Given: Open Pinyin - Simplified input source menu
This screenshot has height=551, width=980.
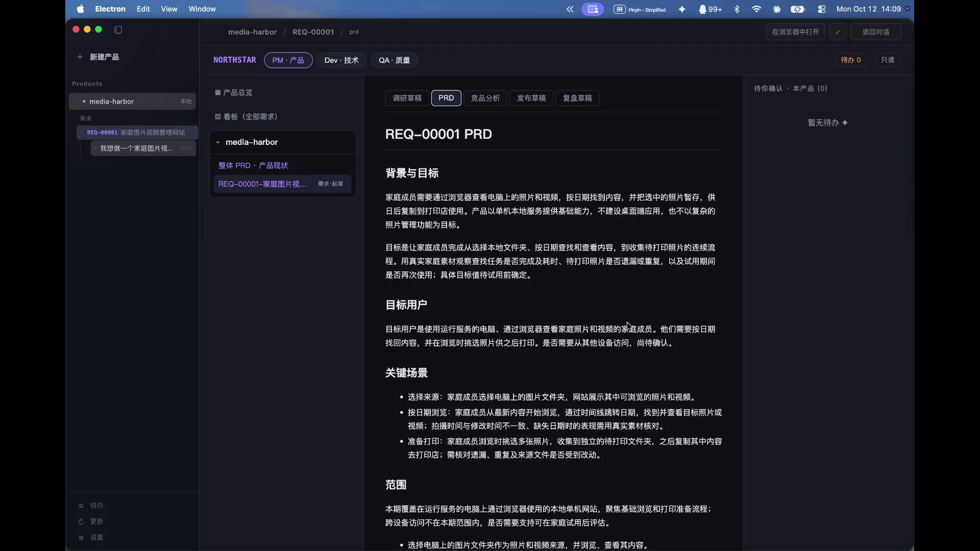Looking at the screenshot, I should coord(640,9).
